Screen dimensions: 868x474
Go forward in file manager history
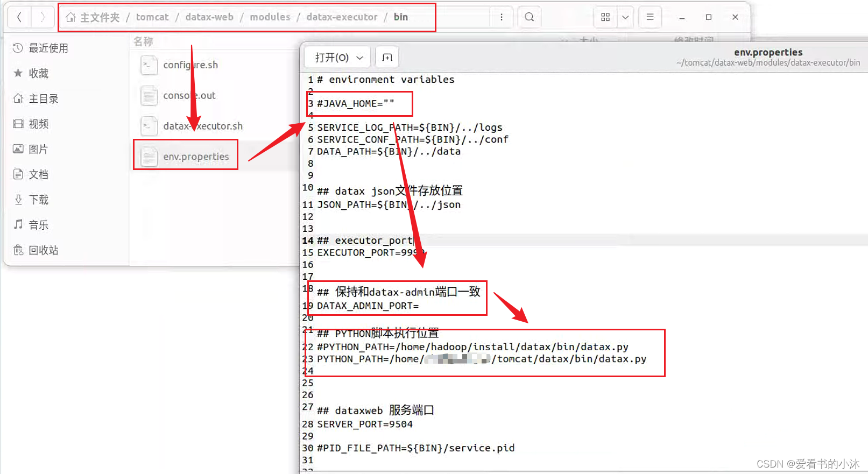(43, 17)
